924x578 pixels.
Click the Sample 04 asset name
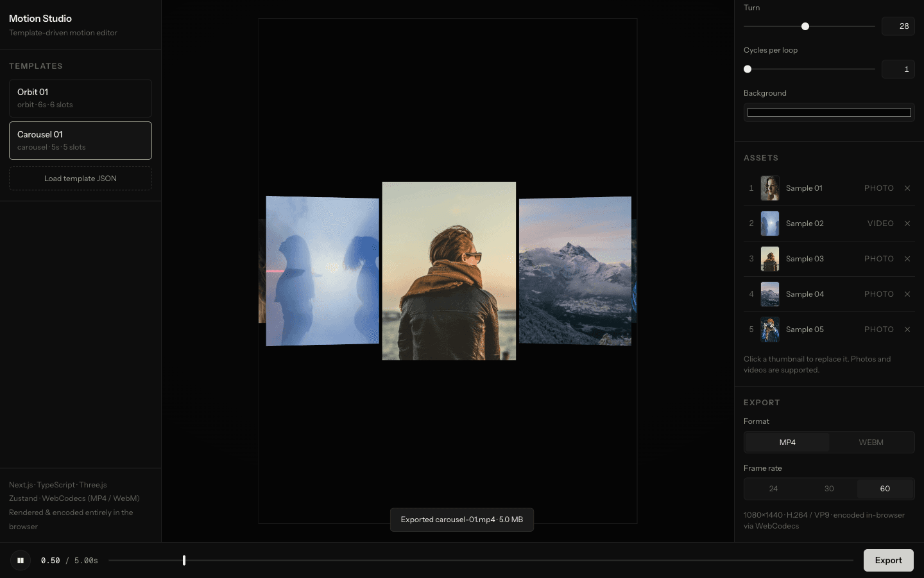[x=805, y=294]
